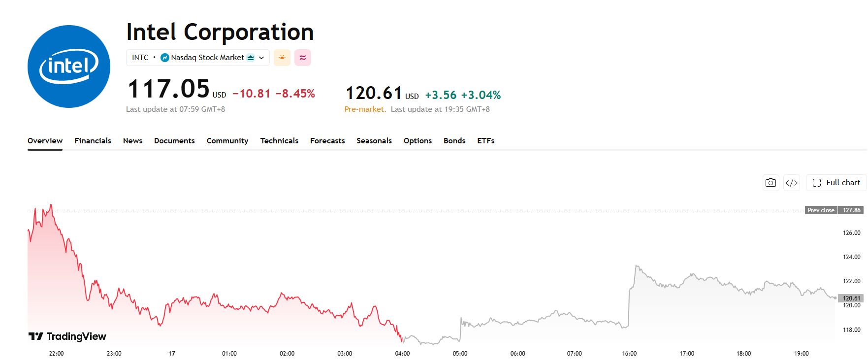Click the 126.00 price axis label

click(852, 233)
